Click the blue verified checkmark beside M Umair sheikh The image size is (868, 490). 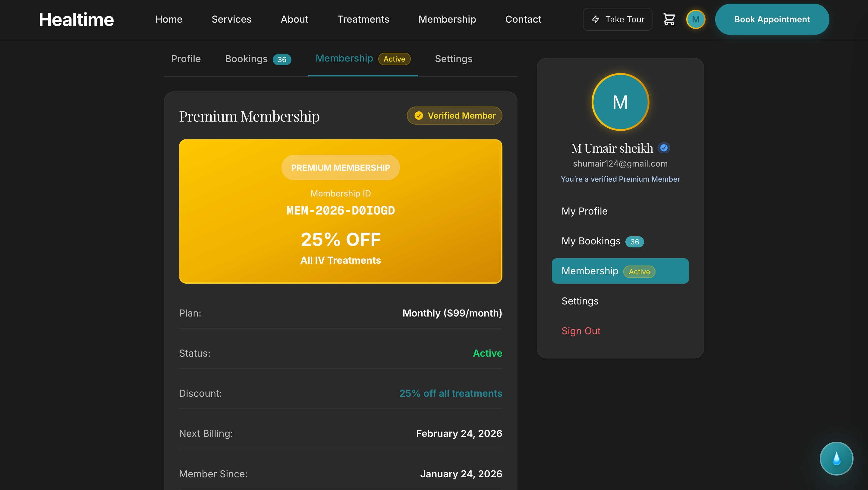click(664, 148)
